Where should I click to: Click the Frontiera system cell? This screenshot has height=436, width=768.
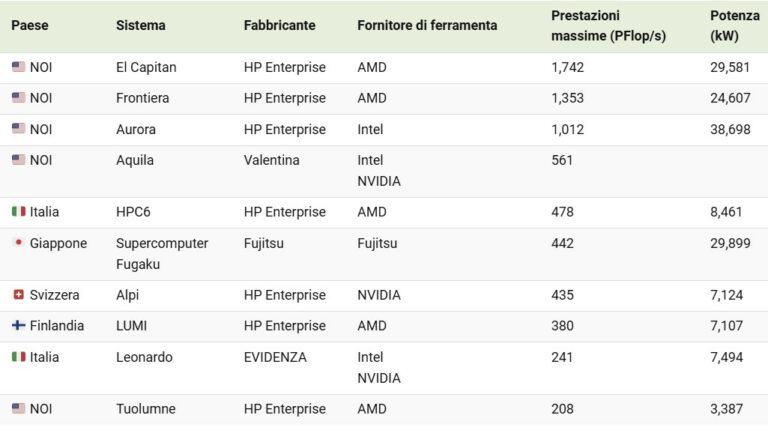pos(143,98)
